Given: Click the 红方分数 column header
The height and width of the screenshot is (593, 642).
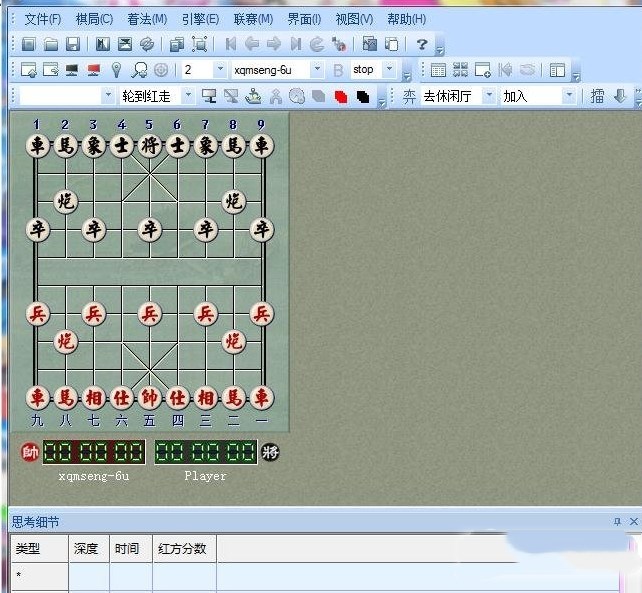Looking at the screenshot, I should pos(184,549).
